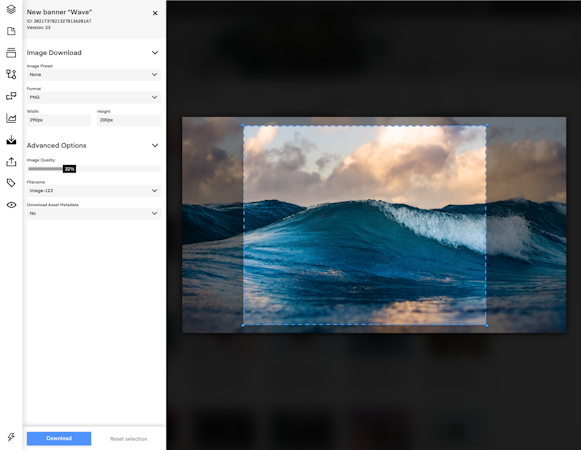Open the tag icon in sidebar

click(x=11, y=183)
